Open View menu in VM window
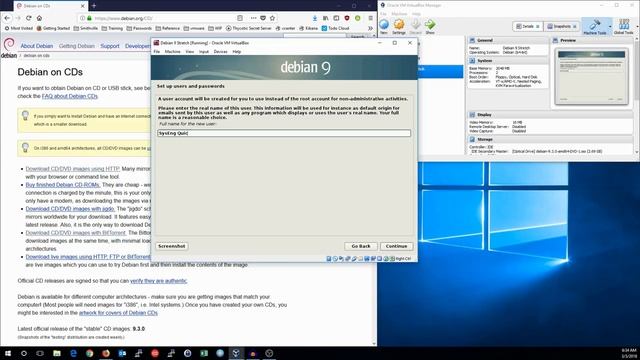 190,52
